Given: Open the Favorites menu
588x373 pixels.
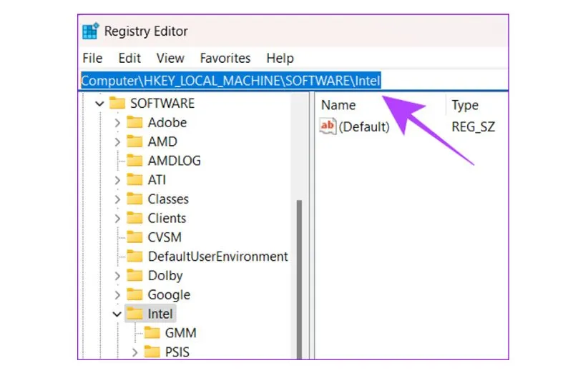Looking at the screenshot, I should click(x=225, y=59).
